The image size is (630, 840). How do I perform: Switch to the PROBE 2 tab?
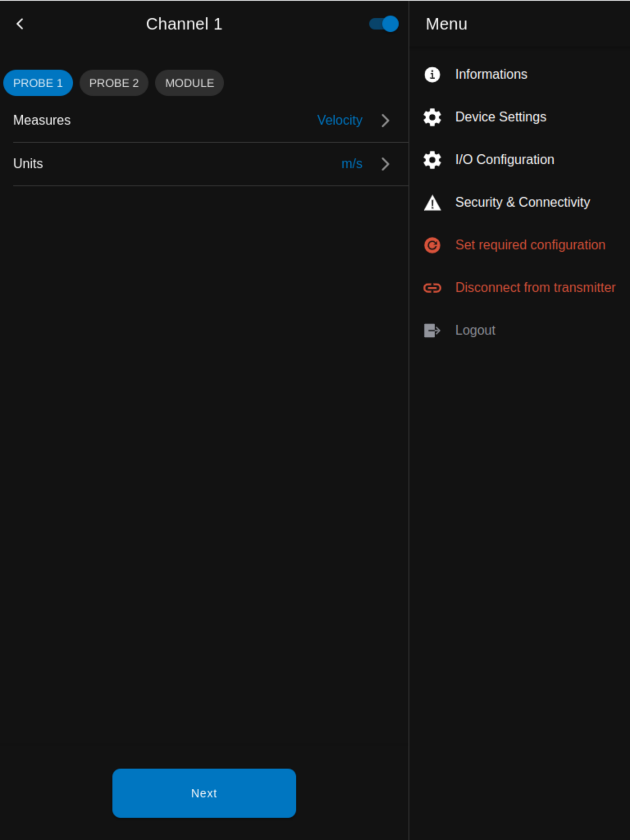click(114, 83)
